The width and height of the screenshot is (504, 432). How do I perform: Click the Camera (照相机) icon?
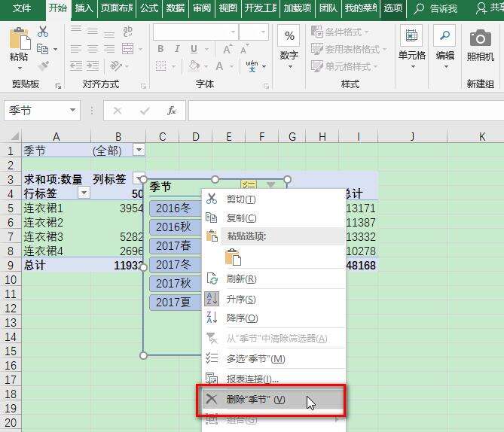pos(480,38)
